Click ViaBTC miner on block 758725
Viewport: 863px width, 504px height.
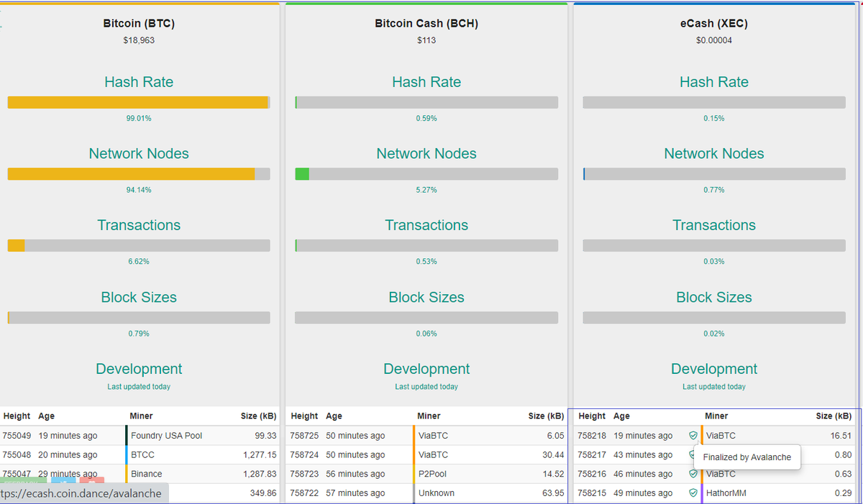[x=433, y=436]
